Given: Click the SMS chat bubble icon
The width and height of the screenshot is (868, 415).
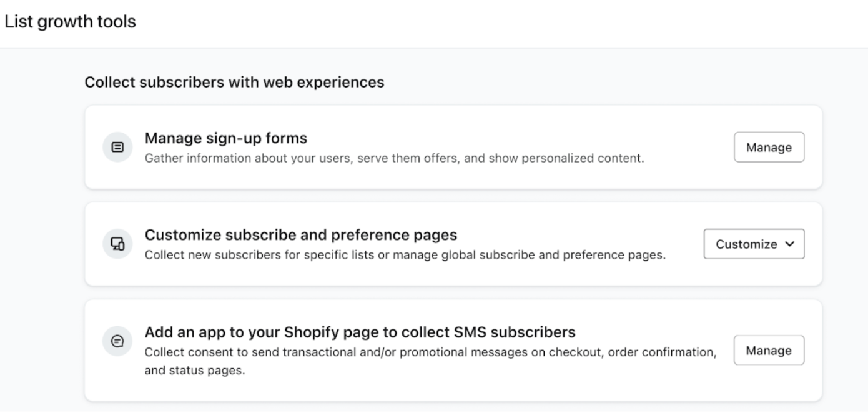Looking at the screenshot, I should (x=117, y=341).
